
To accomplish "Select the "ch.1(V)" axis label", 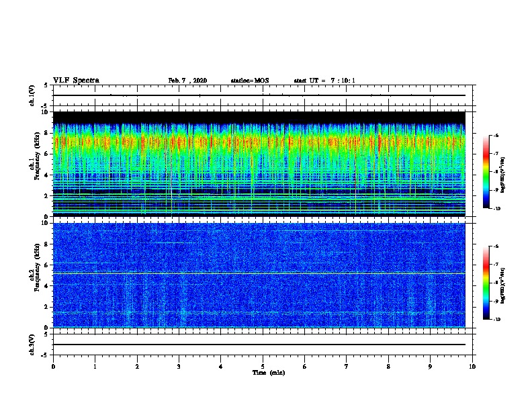I will click(x=32, y=95).
